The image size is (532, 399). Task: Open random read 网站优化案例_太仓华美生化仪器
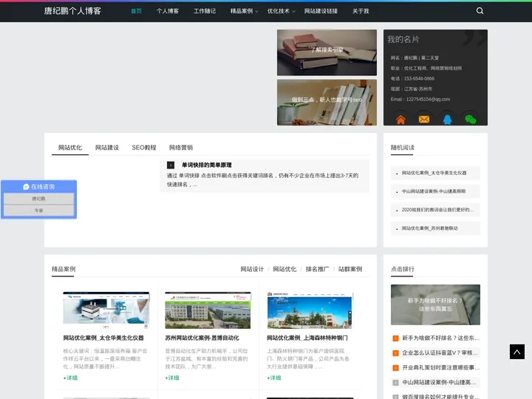(434, 173)
